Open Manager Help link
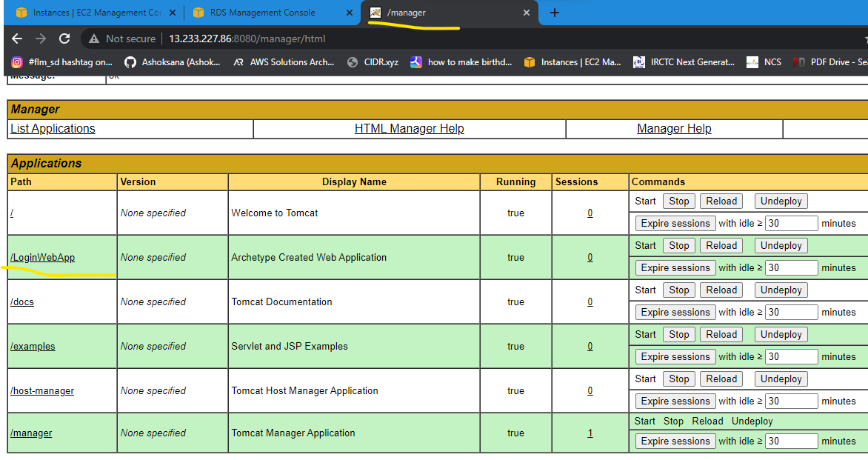Image resolution: width=868 pixels, height=460 pixels. coord(674,128)
